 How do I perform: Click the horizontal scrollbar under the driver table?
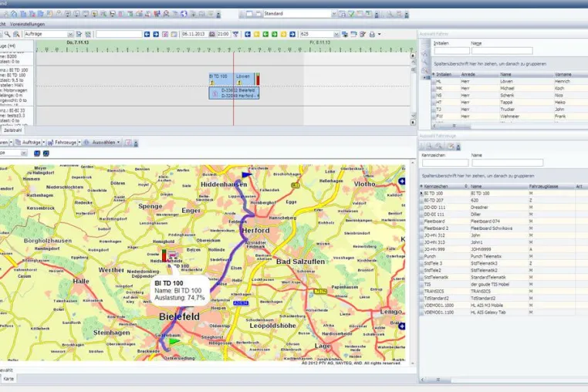[x=455, y=126]
